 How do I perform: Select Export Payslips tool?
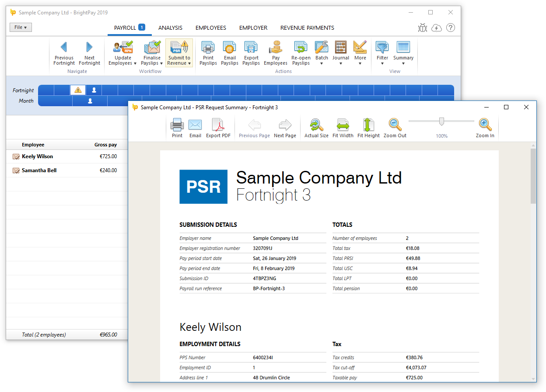(251, 53)
